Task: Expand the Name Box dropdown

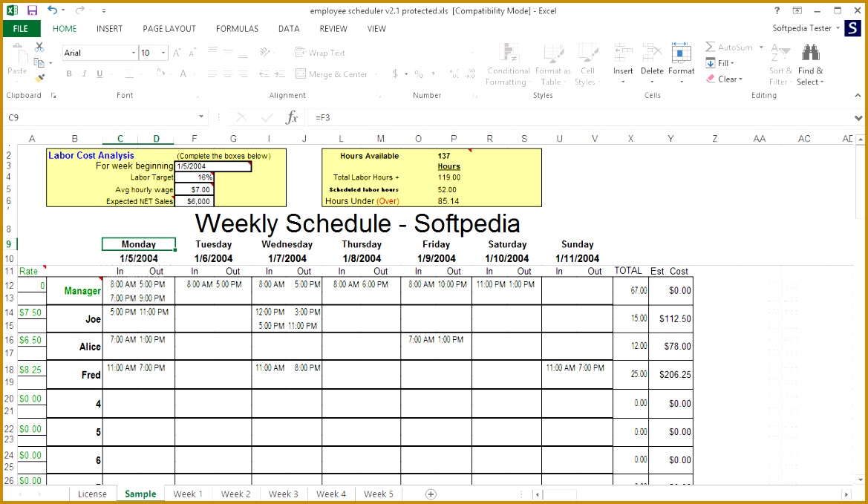Action: (x=201, y=117)
